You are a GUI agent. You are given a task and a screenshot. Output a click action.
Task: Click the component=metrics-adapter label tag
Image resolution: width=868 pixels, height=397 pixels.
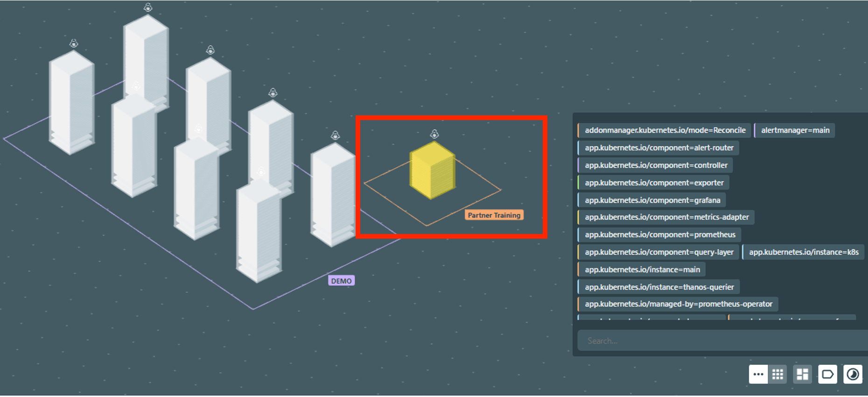click(x=666, y=217)
